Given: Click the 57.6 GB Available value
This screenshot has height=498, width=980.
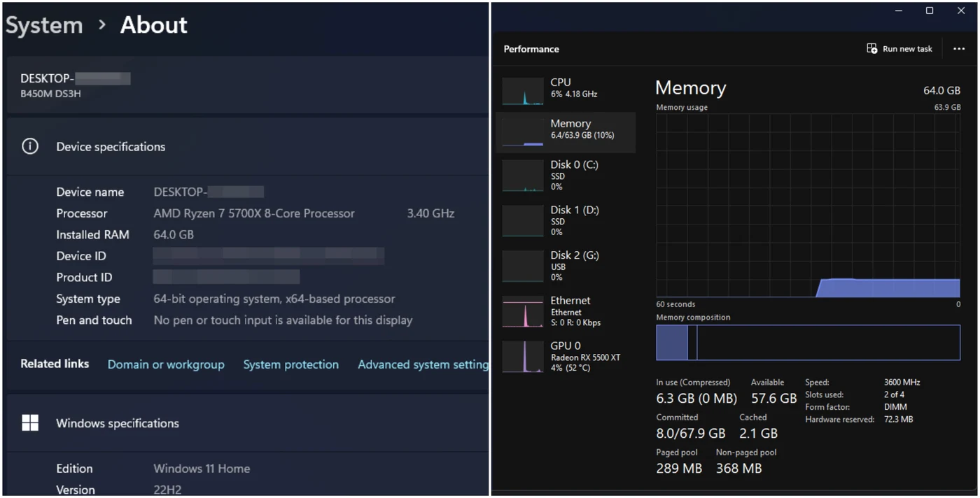Looking at the screenshot, I should click(x=773, y=398).
